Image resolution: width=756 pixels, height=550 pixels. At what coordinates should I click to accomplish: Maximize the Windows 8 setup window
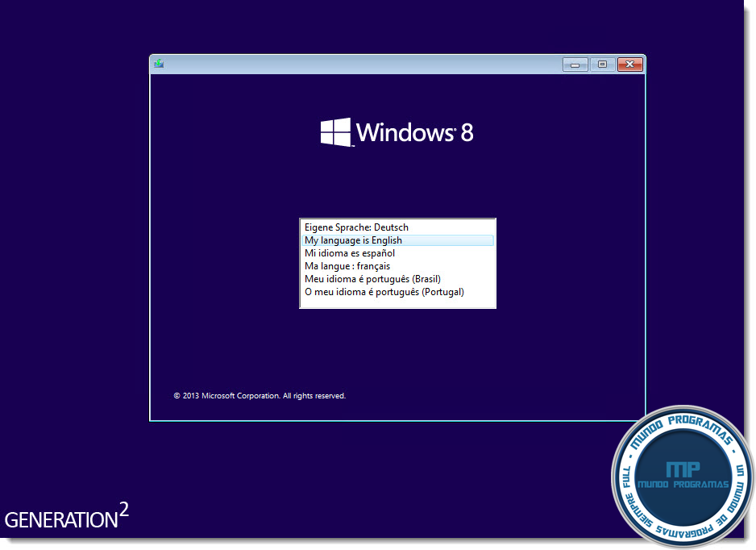click(602, 65)
